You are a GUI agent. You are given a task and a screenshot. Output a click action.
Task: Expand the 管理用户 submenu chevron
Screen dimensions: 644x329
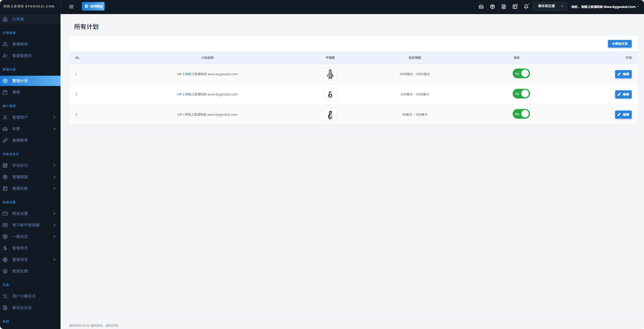pos(54,117)
